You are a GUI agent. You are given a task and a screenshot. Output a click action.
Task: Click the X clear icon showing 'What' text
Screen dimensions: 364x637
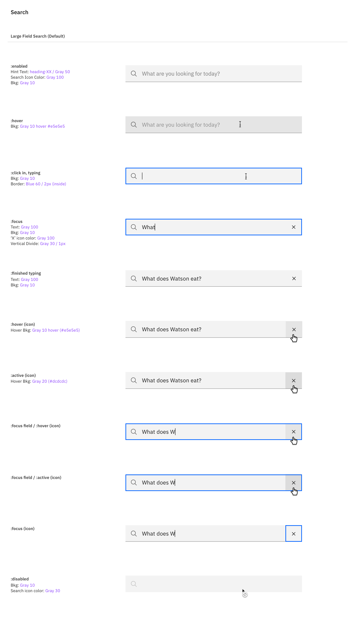pyautogui.click(x=294, y=227)
